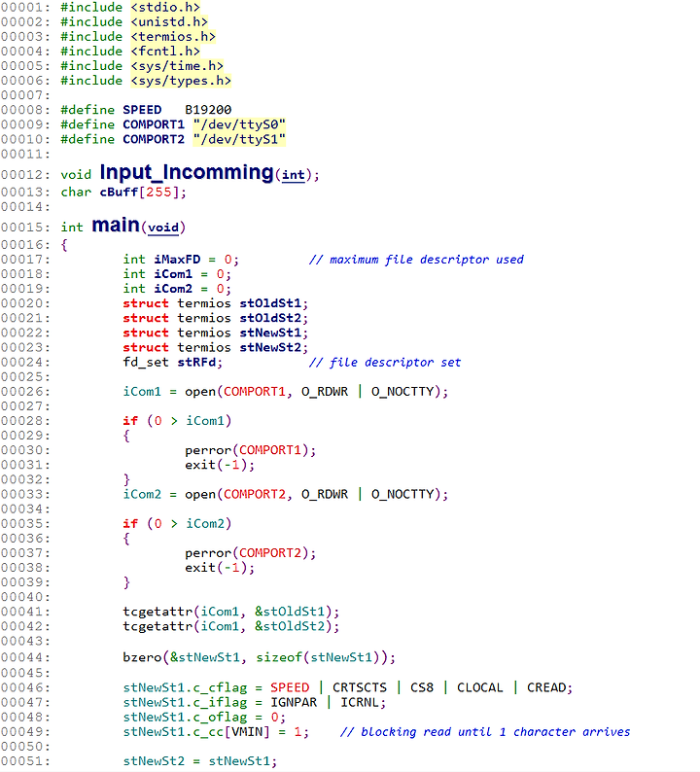Click the COMPORT2 macro name on line 10

pos(154,139)
